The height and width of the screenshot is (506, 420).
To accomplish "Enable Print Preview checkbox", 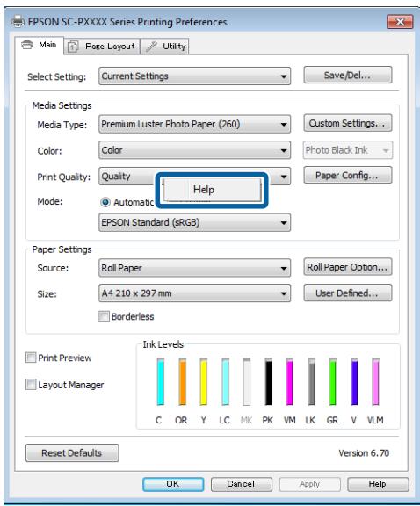I will [31, 358].
